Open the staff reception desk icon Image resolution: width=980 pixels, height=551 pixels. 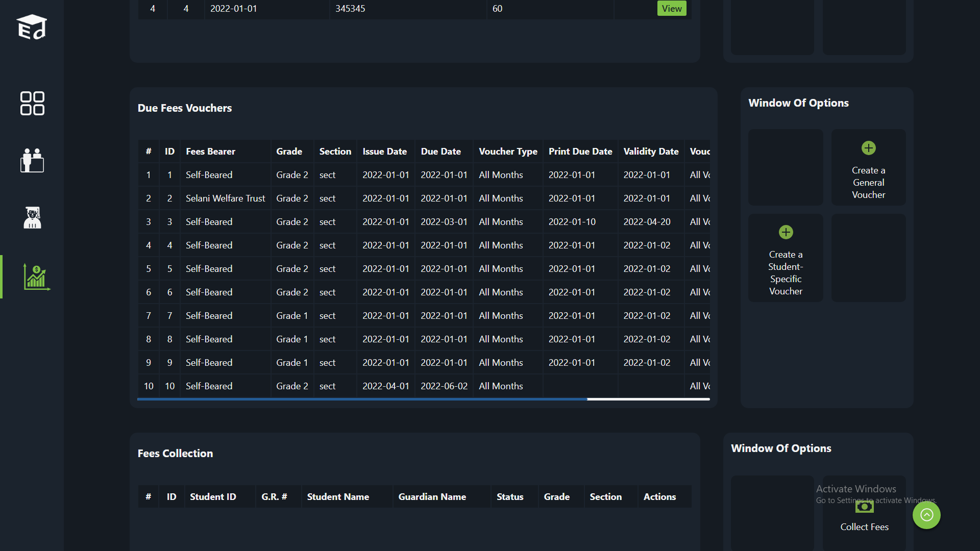pos(32,161)
